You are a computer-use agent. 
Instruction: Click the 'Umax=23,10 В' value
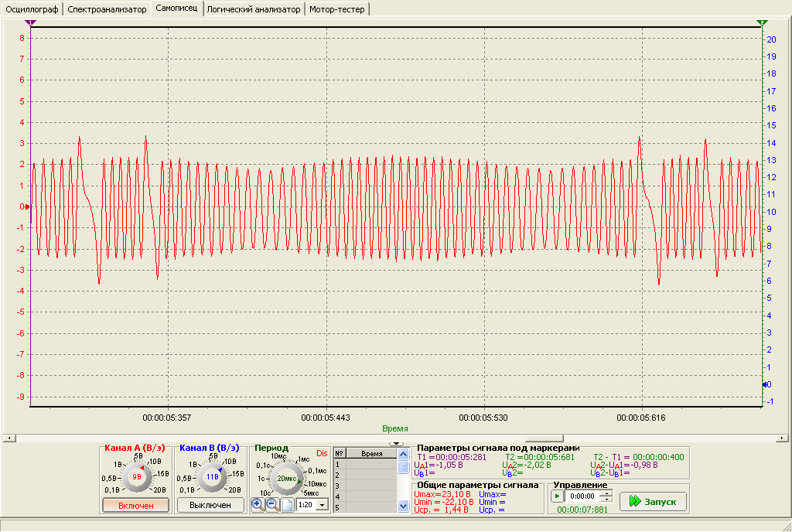442,495
